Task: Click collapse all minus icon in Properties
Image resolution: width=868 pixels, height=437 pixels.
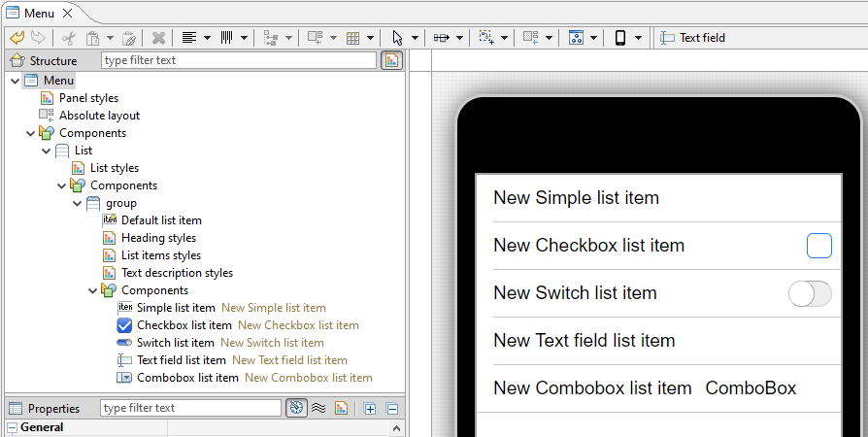Action: click(x=392, y=408)
